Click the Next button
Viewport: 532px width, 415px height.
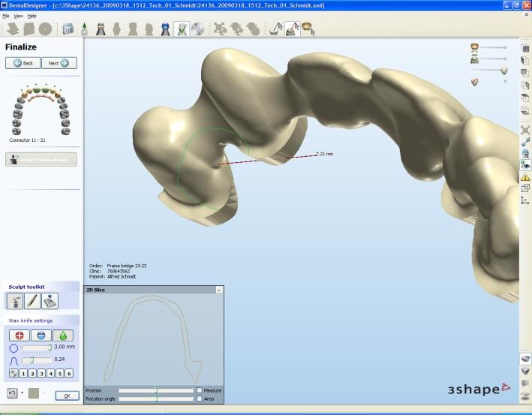(59, 63)
